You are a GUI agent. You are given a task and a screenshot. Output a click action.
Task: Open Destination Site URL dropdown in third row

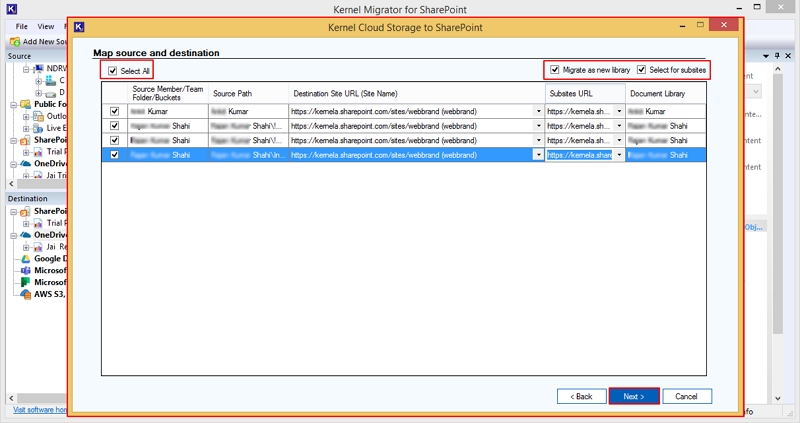(538, 140)
